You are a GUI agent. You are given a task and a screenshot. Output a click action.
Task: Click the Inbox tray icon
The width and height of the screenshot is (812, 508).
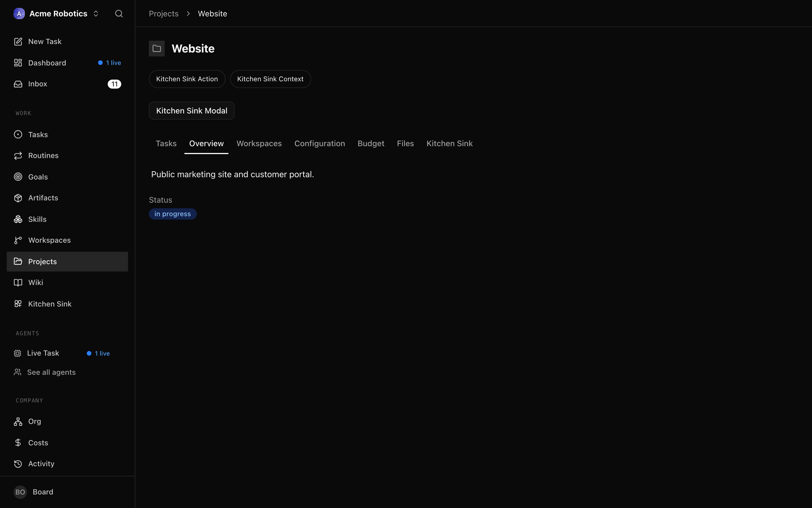pos(18,84)
